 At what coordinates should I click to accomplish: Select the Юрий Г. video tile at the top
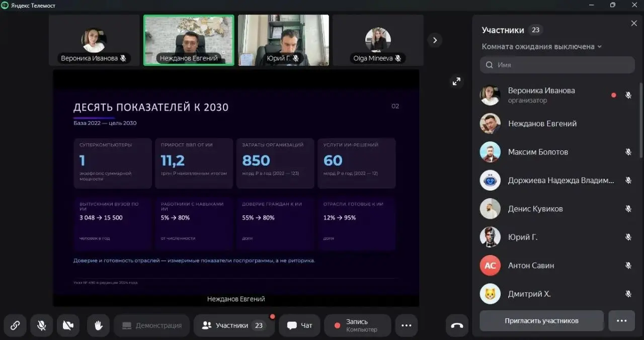click(283, 40)
